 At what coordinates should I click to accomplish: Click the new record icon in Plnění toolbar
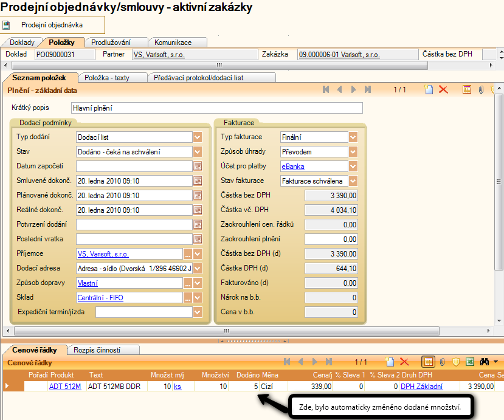pyautogui.click(x=429, y=90)
